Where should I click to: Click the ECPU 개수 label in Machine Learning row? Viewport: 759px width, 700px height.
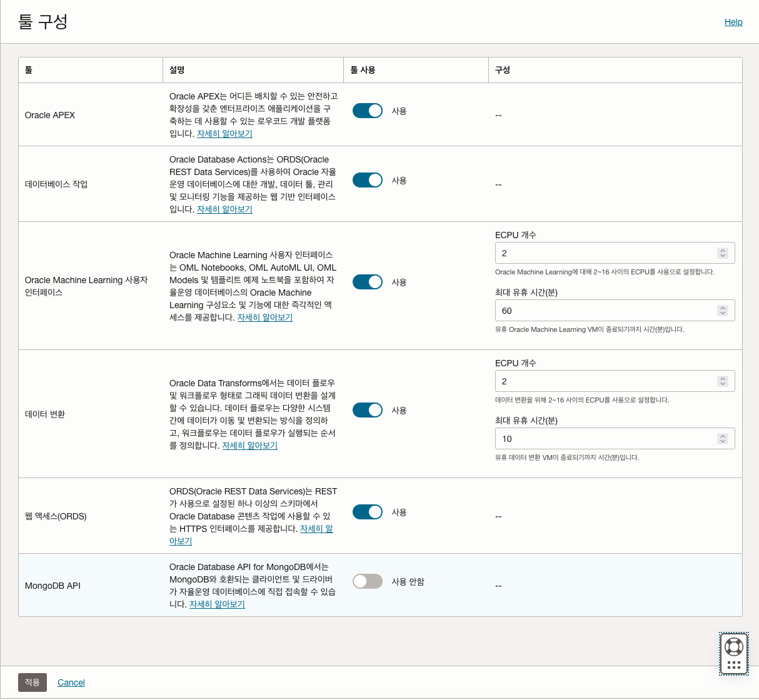(x=516, y=235)
